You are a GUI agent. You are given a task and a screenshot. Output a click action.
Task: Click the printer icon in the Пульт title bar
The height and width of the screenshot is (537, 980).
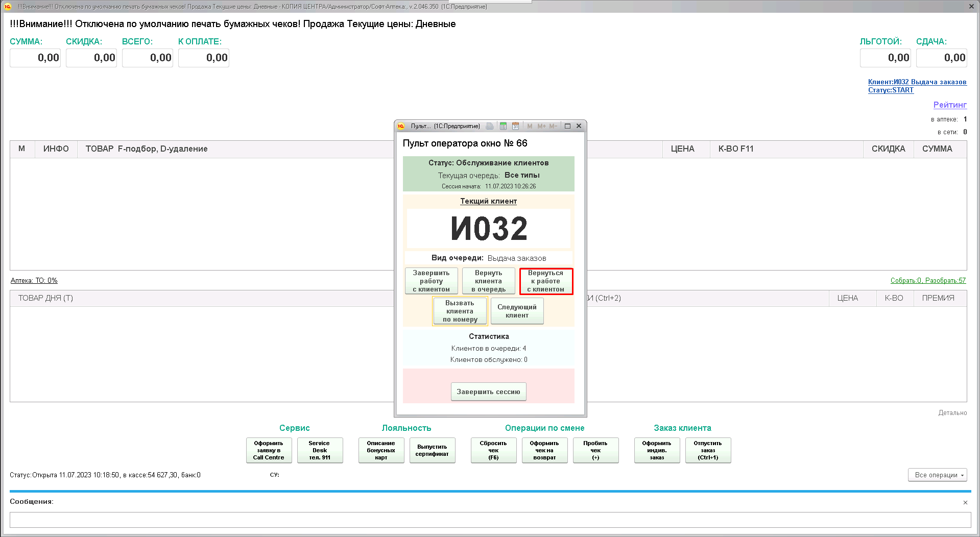(490, 126)
